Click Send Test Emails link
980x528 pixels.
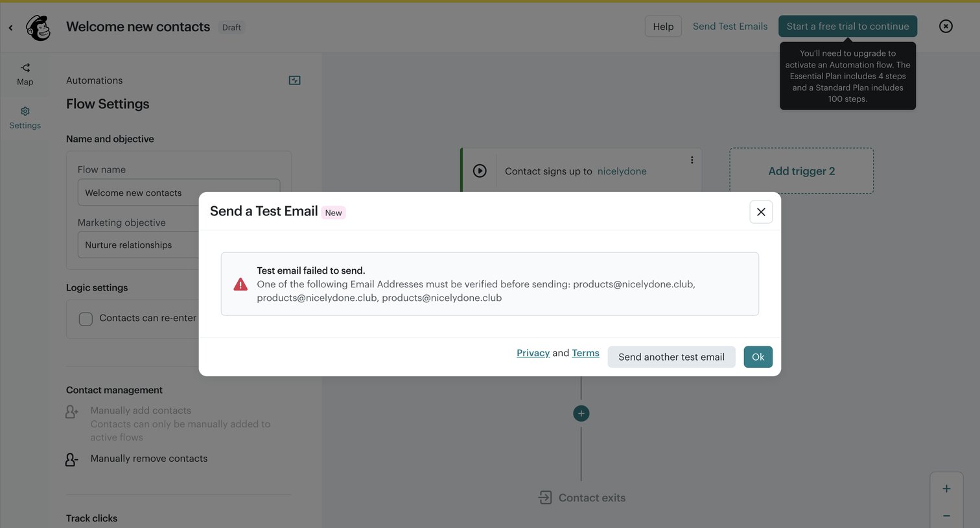[730, 27]
